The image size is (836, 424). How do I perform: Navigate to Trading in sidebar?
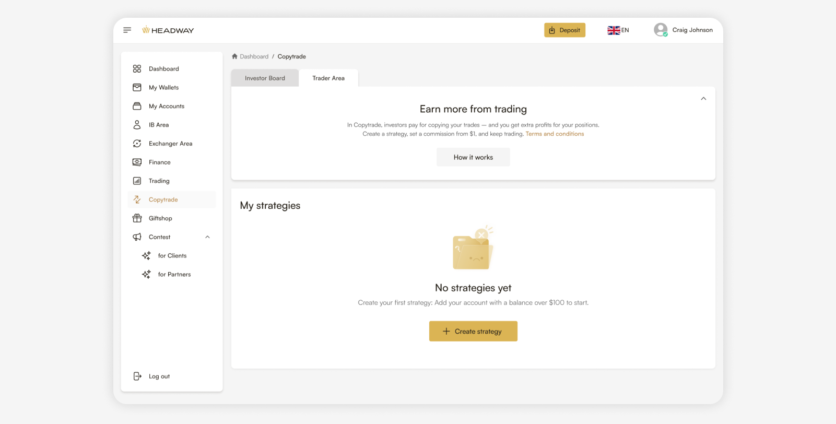(x=159, y=181)
